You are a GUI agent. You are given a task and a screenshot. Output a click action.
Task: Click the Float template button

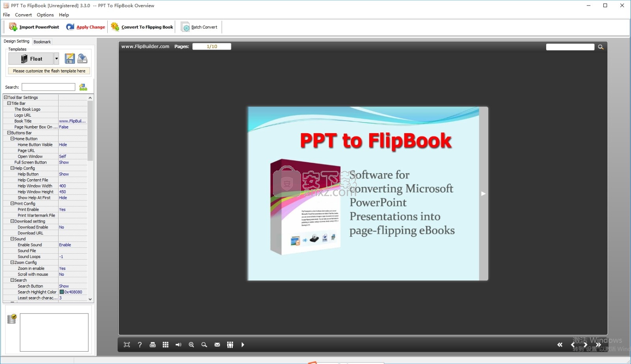click(31, 58)
